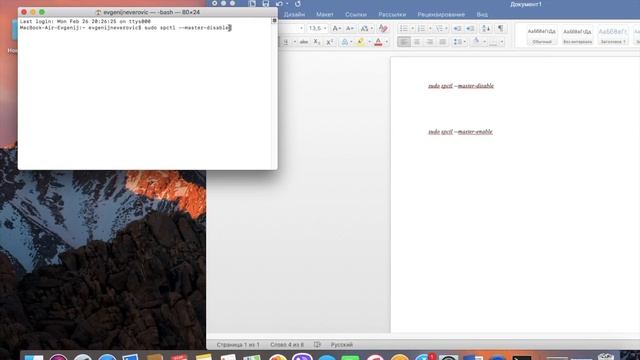Toggle subscript formatting

pyautogui.click(x=317, y=42)
